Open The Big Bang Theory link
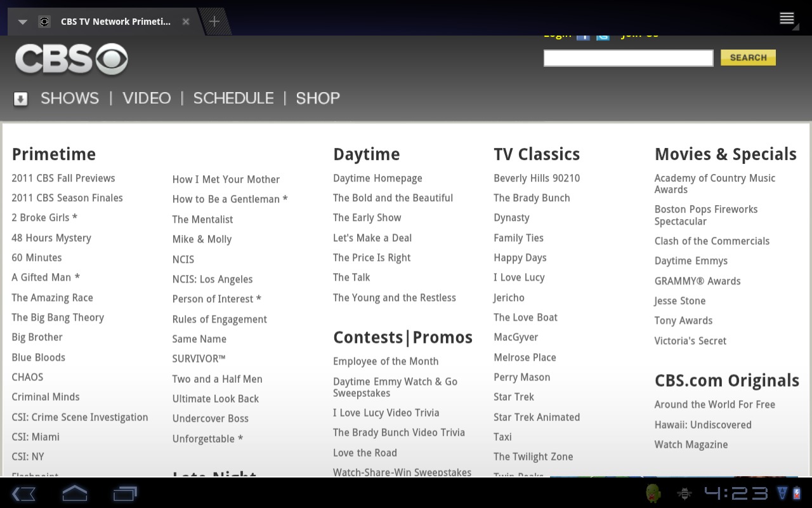Image resolution: width=812 pixels, height=508 pixels. coord(58,317)
